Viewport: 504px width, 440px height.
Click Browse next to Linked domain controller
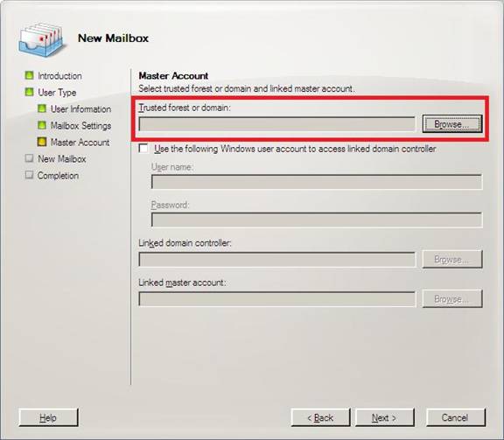(452, 259)
